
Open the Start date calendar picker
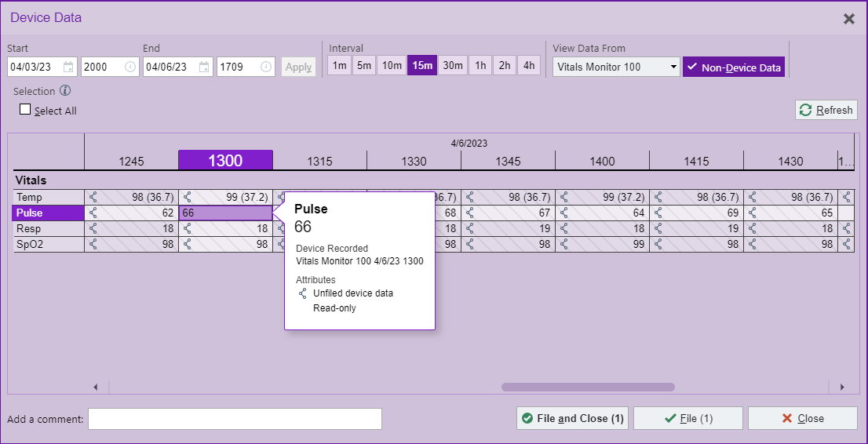pyautogui.click(x=68, y=67)
